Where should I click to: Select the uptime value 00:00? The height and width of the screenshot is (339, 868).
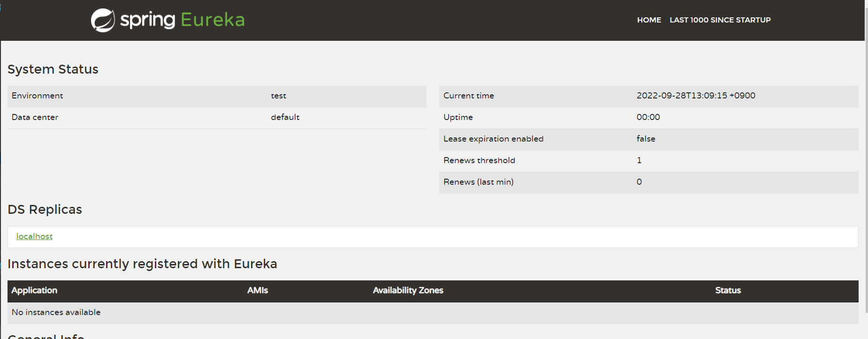point(648,117)
